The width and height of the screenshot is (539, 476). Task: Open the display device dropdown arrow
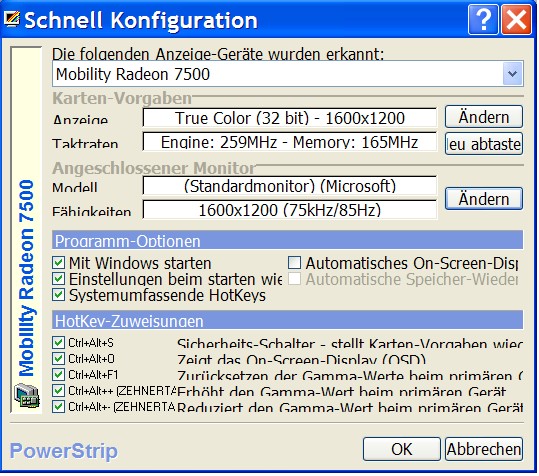pyautogui.click(x=513, y=74)
